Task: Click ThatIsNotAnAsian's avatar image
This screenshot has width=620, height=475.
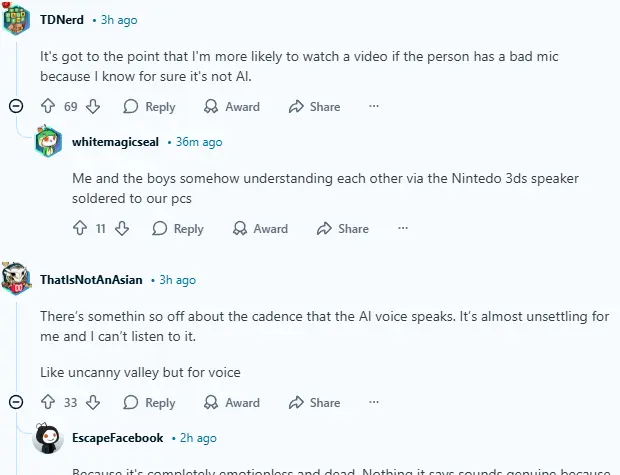Action: 16,280
